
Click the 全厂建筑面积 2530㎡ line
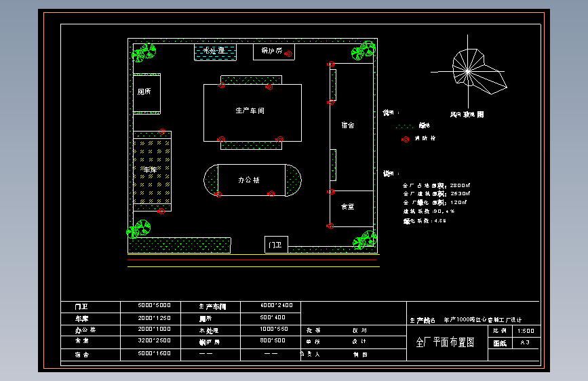437,193
